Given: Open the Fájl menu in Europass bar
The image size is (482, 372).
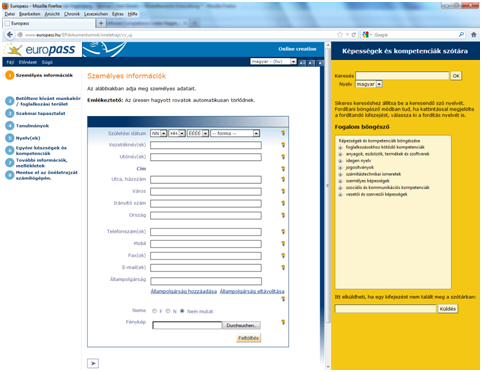Looking at the screenshot, I should tap(10, 62).
